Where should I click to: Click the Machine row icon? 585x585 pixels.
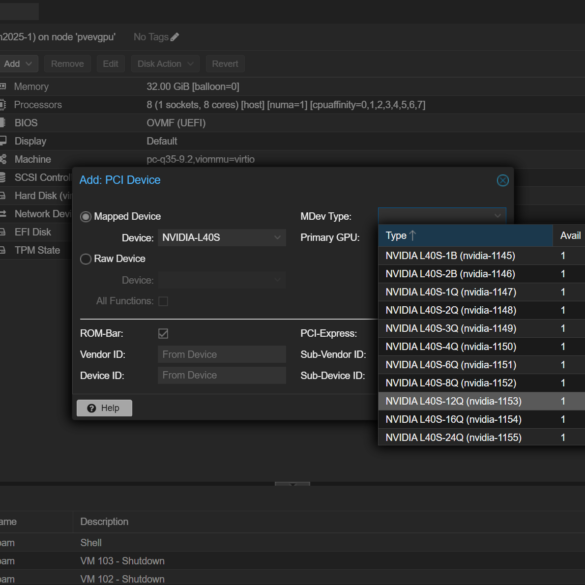coord(3,159)
